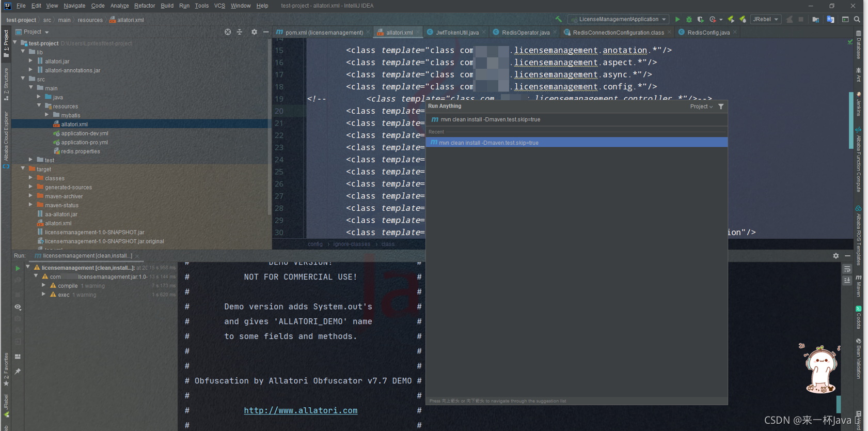This screenshot has height=431, width=868.
Task: Expand the test folder
Action: point(31,160)
